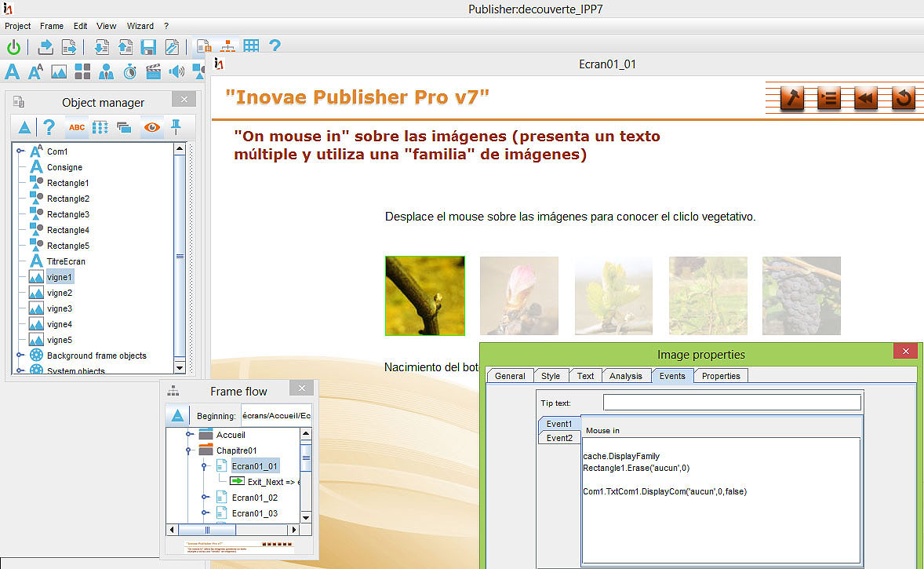Switch to the General tab in Image properties
This screenshot has height=569, width=924.
pyautogui.click(x=510, y=376)
